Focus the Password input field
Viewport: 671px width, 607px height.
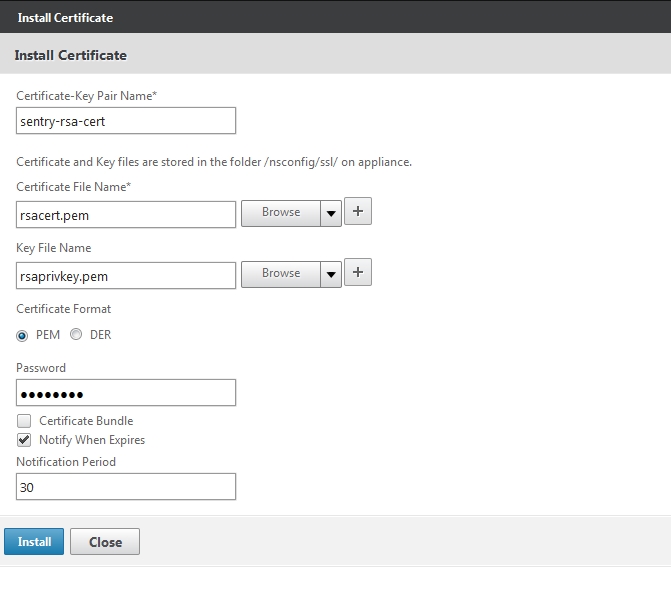pyautogui.click(x=126, y=393)
